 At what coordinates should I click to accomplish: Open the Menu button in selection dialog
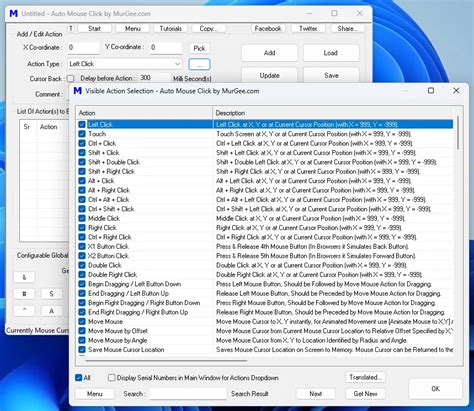[x=95, y=394]
